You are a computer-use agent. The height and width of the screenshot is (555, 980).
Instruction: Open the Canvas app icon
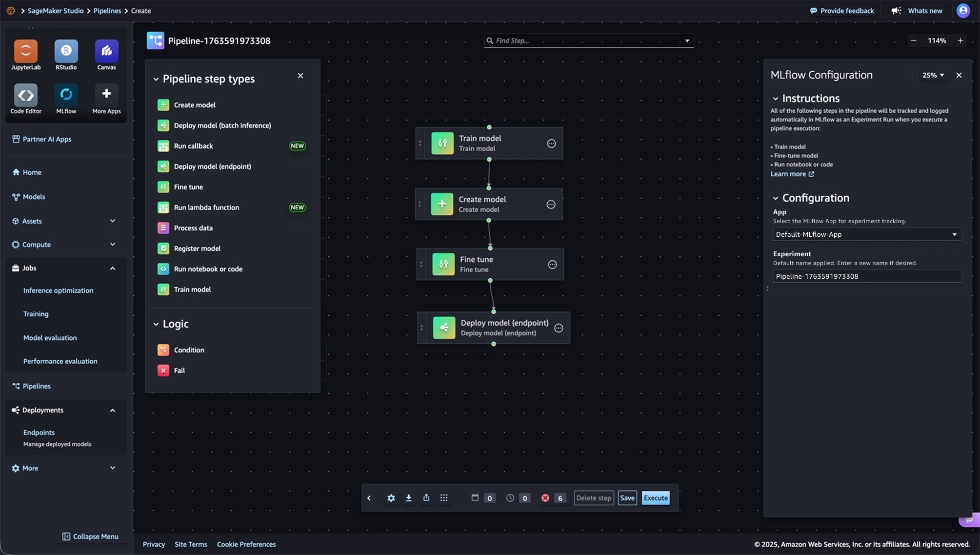tap(106, 51)
